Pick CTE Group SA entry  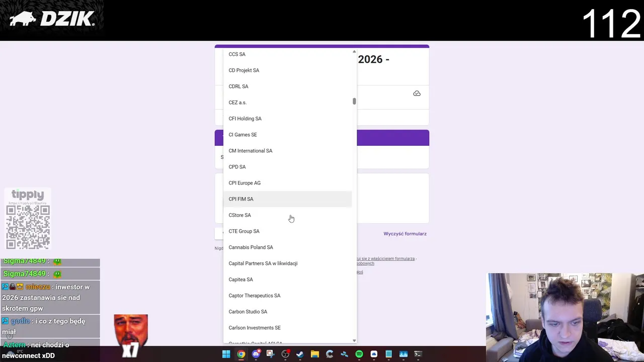(287, 231)
